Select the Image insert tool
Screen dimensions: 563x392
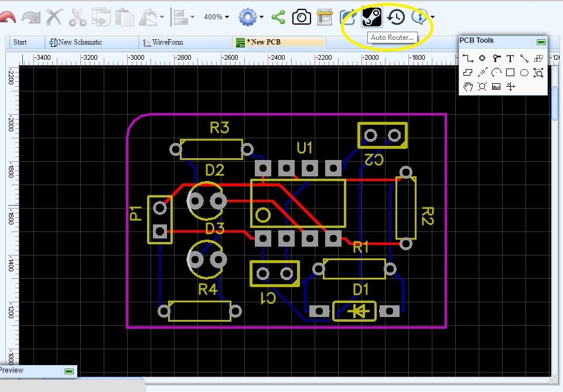pyautogui.click(x=496, y=87)
